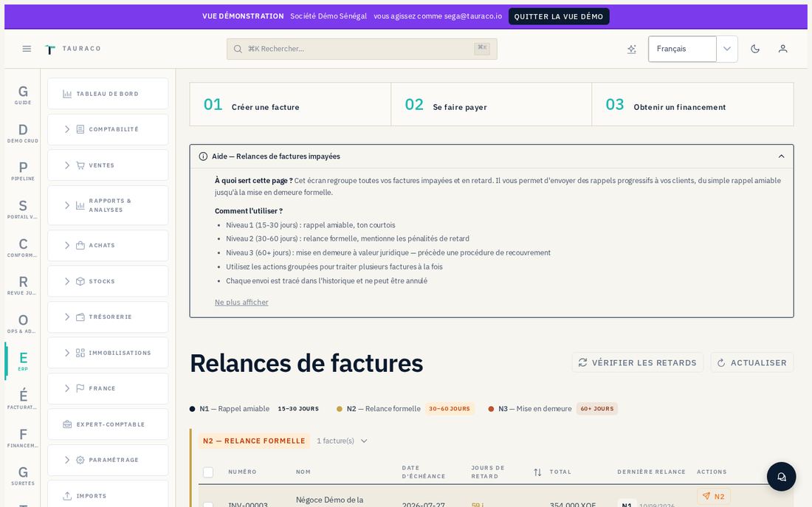Select the Facturation rail item

(23, 400)
